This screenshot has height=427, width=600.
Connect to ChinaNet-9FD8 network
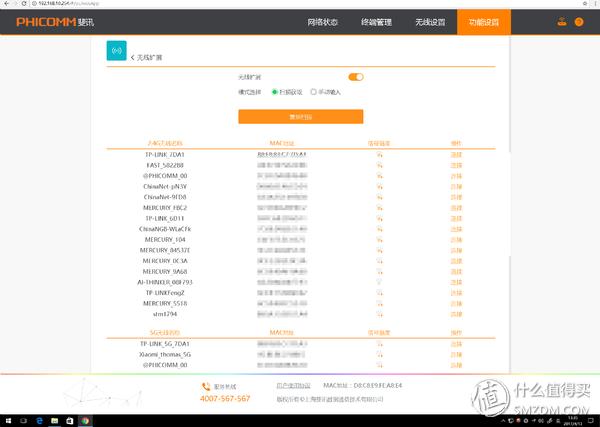click(456, 197)
